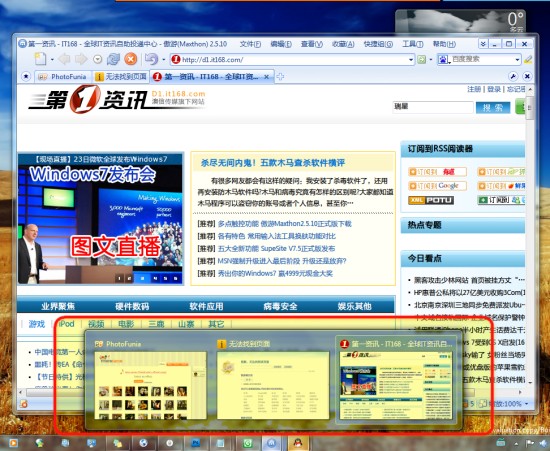
Task: Add a new tab with the plus icon
Action: (280, 76)
